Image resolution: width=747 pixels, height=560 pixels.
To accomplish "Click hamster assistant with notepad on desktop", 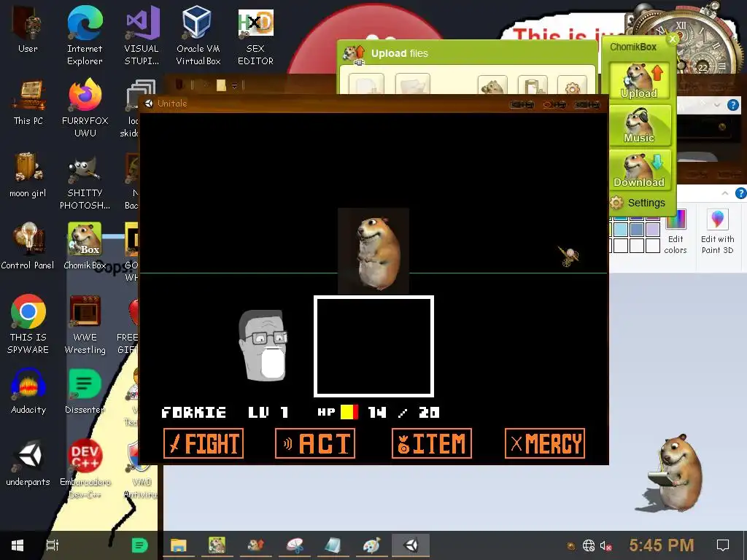I will pos(674,472).
